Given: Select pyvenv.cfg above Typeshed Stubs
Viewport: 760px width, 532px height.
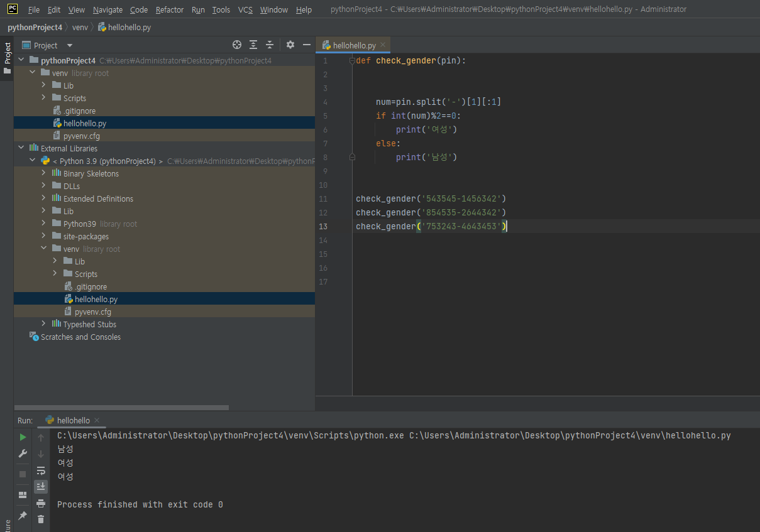Looking at the screenshot, I should (92, 312).
